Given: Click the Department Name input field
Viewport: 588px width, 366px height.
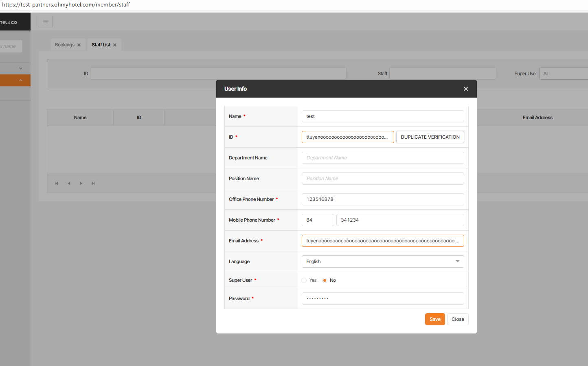Looking at the screenshot, I should click(382, 158).
